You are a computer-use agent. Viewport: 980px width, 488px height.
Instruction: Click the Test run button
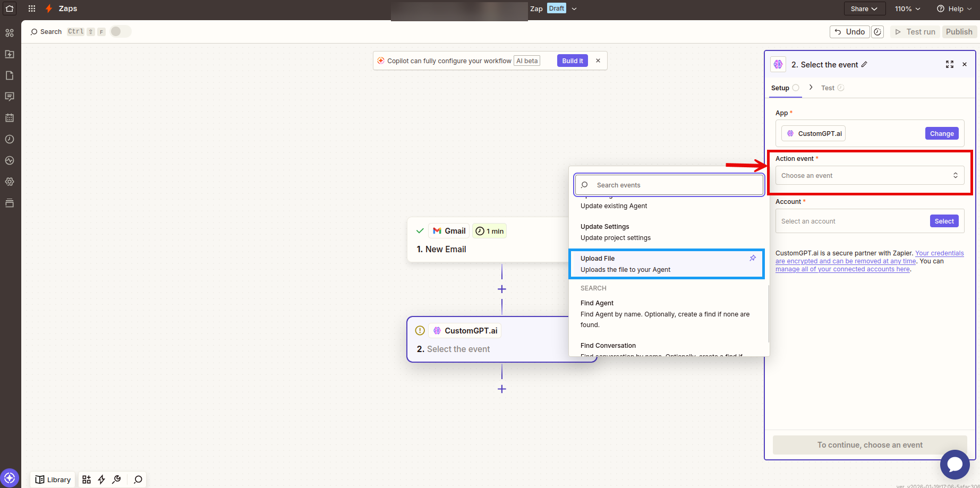[x=915, y=32]
